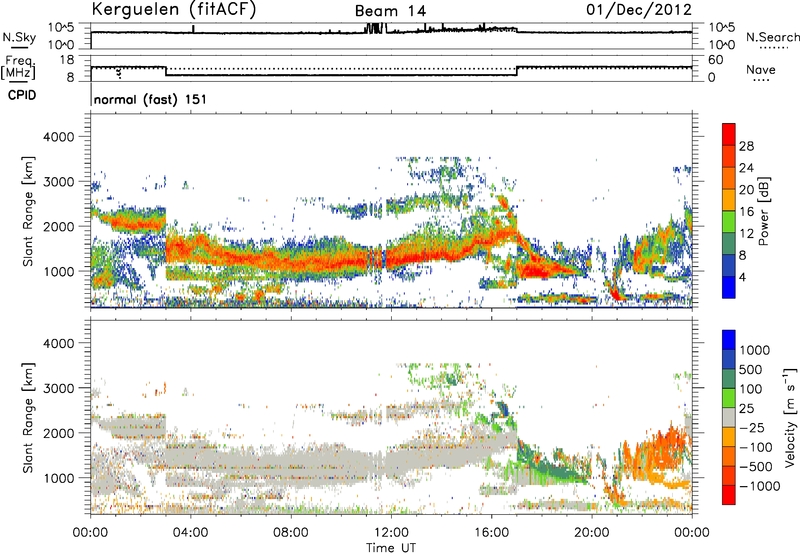The width and height of the screenshot is (800, 554).
Task: Select the date '01/Dec/2012'
Action: pos(639,9)
